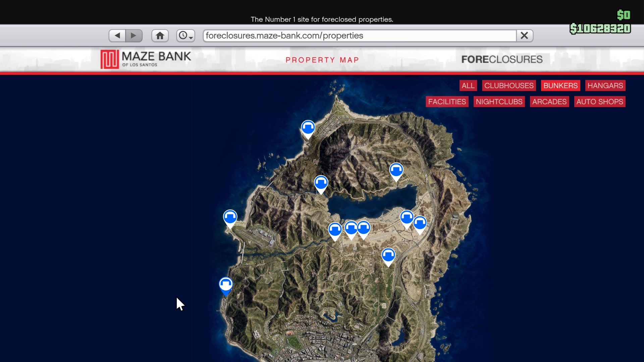The width and height of the screenshot is (644, 362).
Task: Click the browser forward arrow
Action: tap(134, 35)
